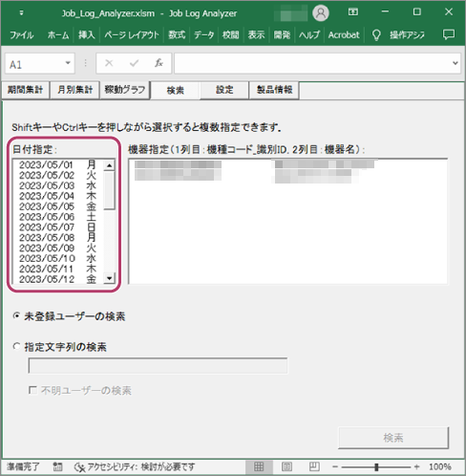The width and height of the screenshot is (466, 476).
Task: Select date 2023/05/09 in the list
Action: pyautogui.click(x=58, y=248)
